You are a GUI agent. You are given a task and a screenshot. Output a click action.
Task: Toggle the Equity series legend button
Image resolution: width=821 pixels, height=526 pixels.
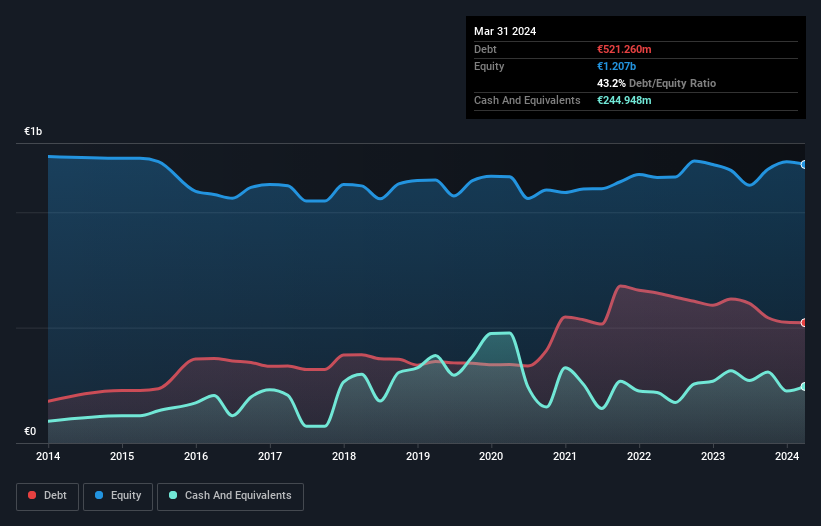(x=118, y=496)
